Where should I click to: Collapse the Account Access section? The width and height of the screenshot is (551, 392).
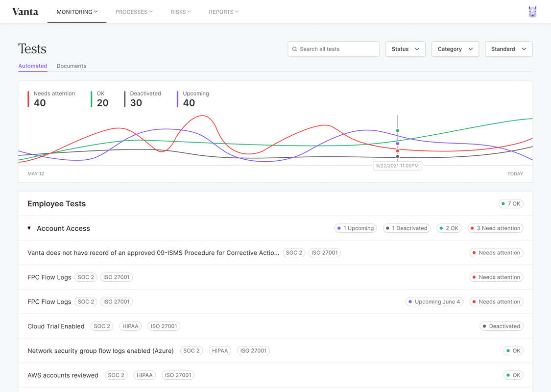click(x=29, y=228)
